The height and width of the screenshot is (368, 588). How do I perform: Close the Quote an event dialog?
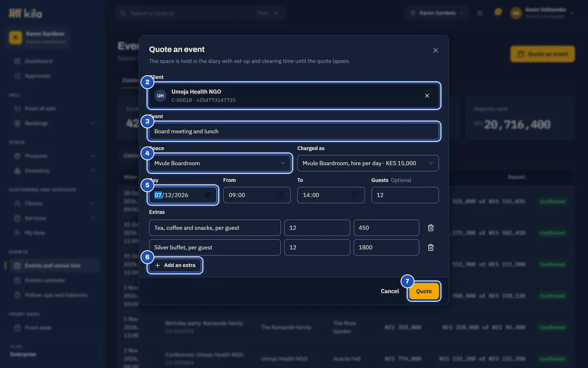(x=436, y=50)
